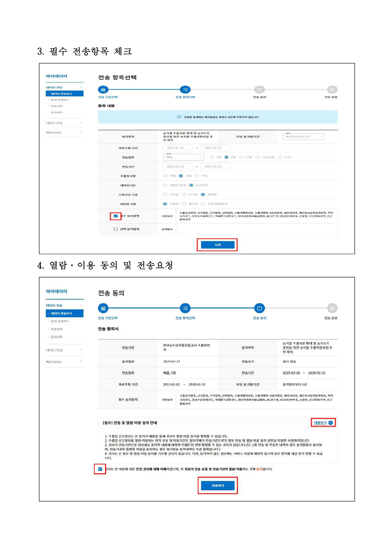Click the bank icon step on 전송 항목선택 page

pos(103,90)
